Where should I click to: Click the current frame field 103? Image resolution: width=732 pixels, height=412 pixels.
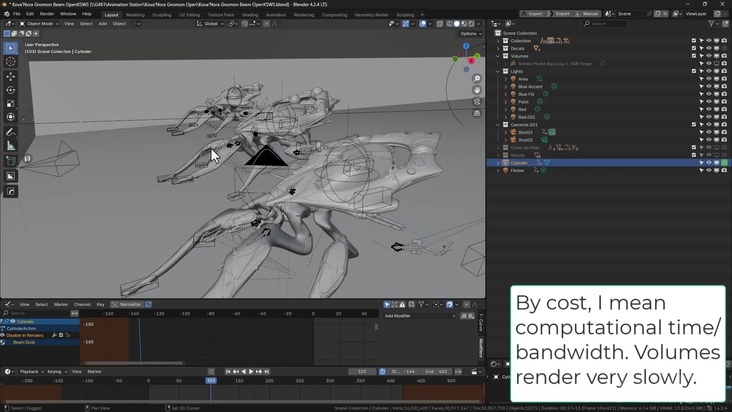[x=362, y=371]
